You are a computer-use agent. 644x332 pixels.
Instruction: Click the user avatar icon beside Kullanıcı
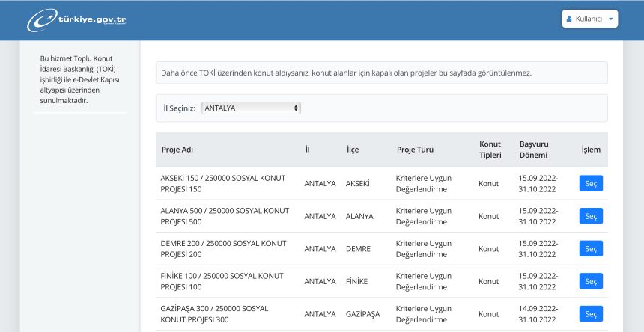pos(570,19)
